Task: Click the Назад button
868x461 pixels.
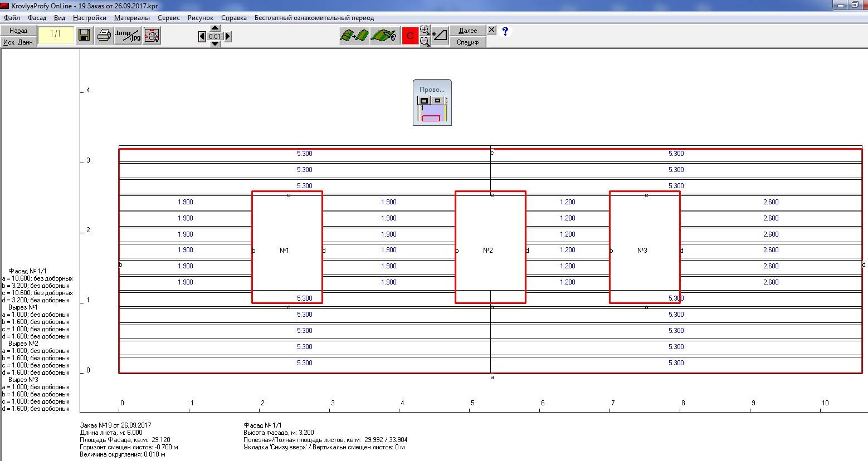Action: pos(18,31)
